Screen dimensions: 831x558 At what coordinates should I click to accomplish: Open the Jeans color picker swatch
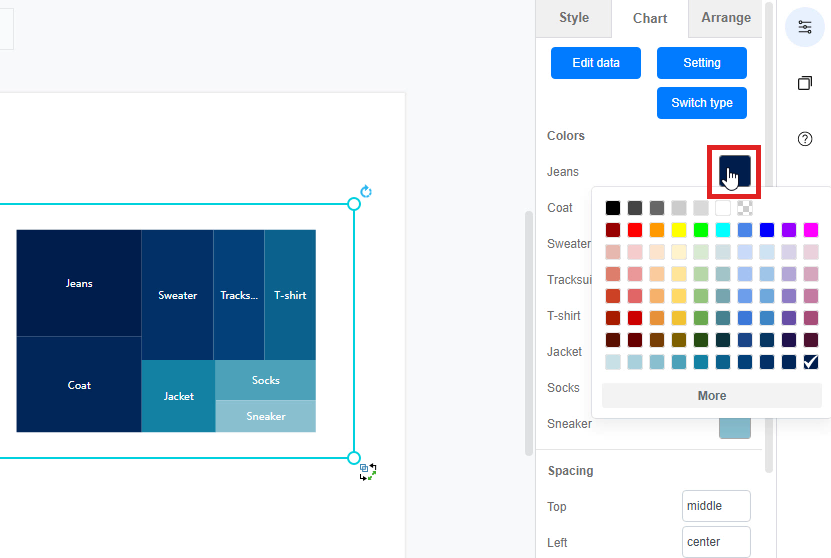pos(735,171)
